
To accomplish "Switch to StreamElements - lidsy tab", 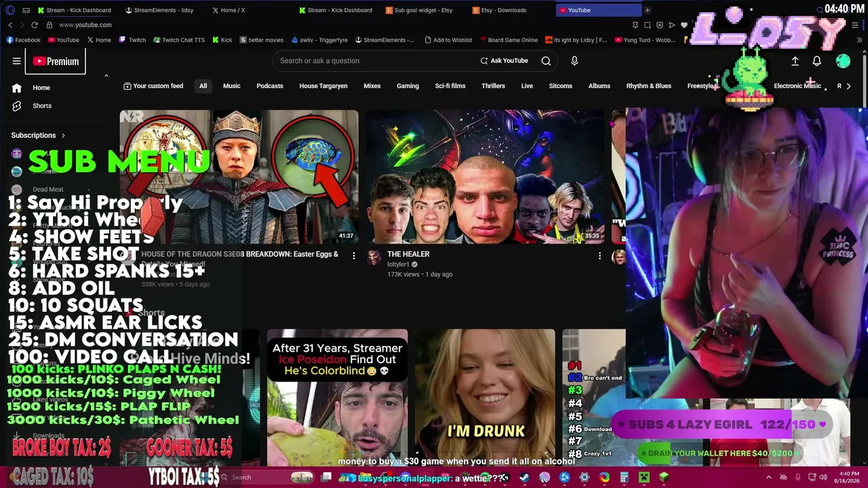I will coord(160,10).
